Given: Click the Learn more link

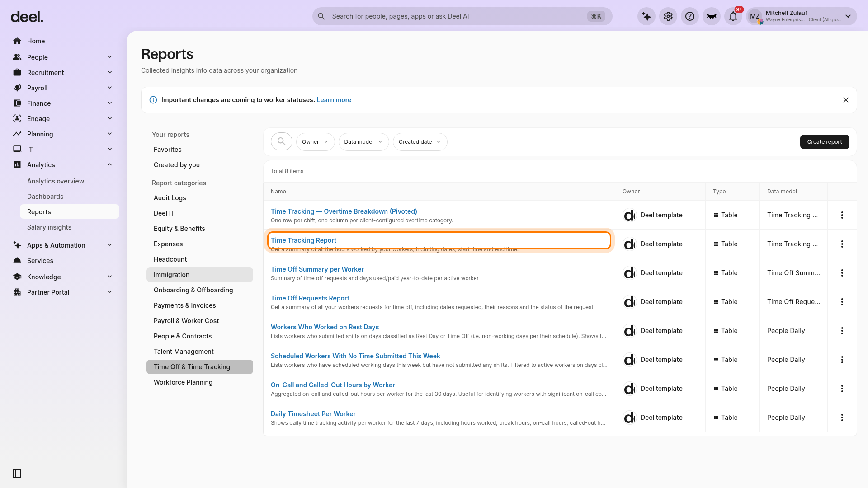Looking at the screenshot, I should (334, 100).
